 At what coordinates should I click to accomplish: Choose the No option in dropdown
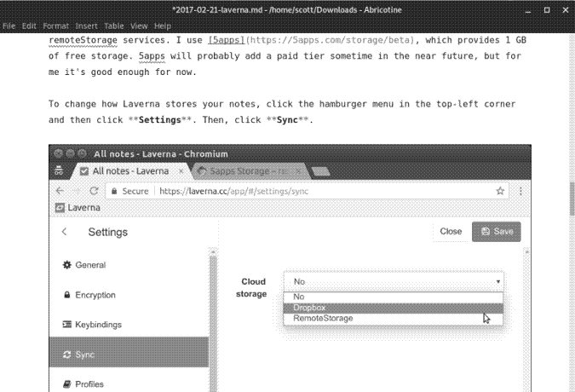pos(393,297)
